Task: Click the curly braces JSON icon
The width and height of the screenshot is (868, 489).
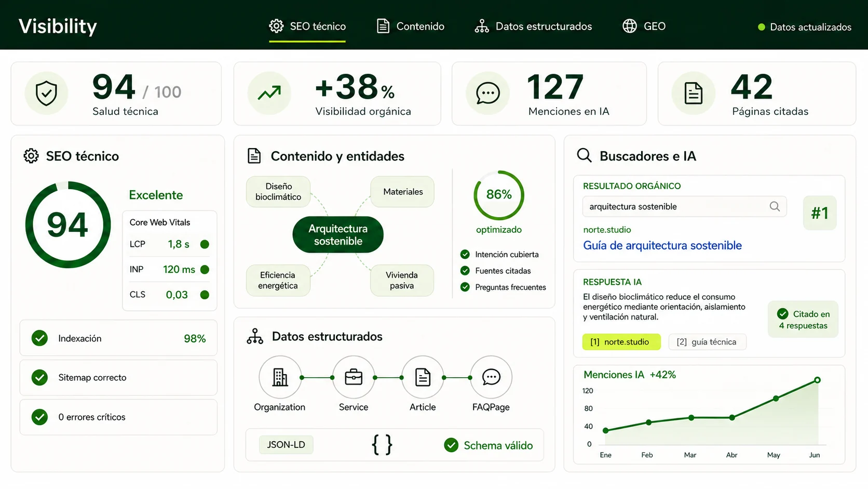Action: pos(382,445)
